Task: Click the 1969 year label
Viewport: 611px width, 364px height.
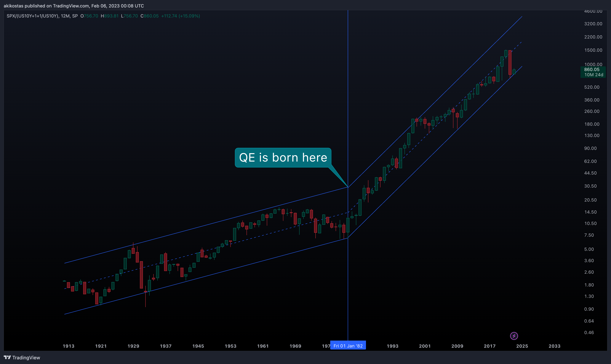Action: pos(295,346)
